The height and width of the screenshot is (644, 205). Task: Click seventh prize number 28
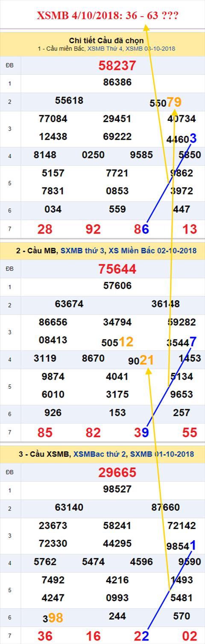tap(45, 229)
